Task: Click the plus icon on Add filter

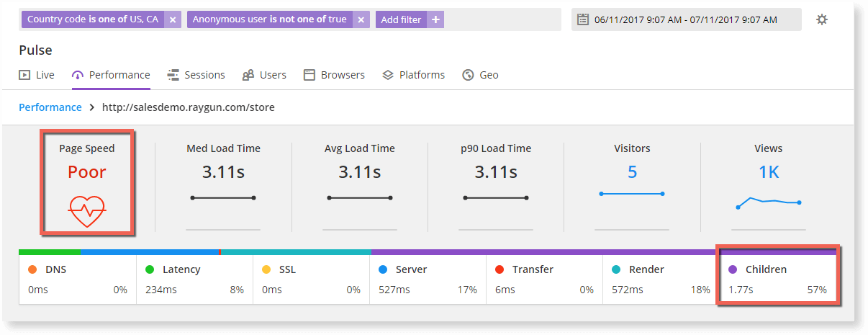Action: [435, 20]
